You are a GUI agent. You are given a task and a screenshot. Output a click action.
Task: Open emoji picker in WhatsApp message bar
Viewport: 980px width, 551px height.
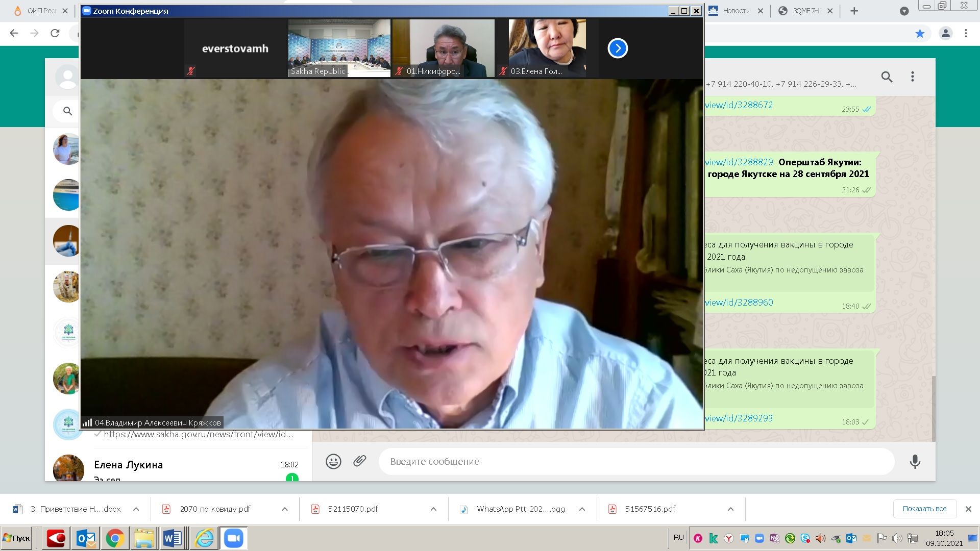333,461
